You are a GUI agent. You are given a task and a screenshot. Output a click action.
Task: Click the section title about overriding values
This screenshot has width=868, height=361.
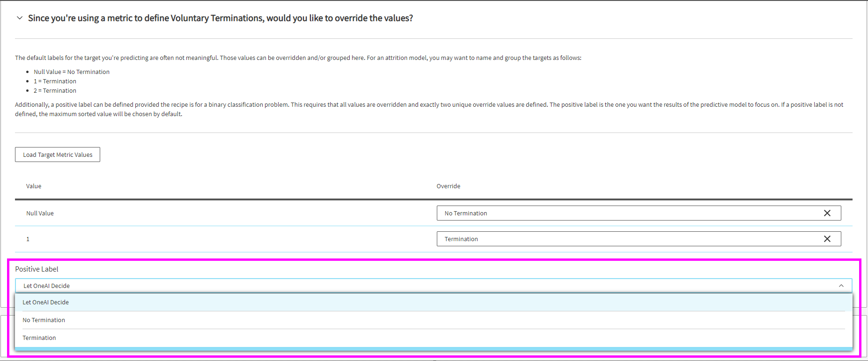pos(220,18)
